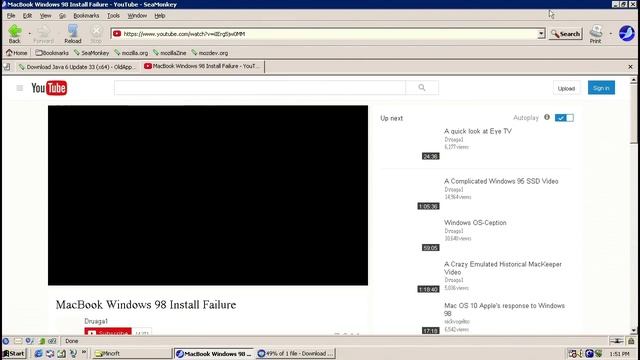The image size is (640, 360).
Task: Click the new tab button left of tabs
Action: [x=7, y=67]
